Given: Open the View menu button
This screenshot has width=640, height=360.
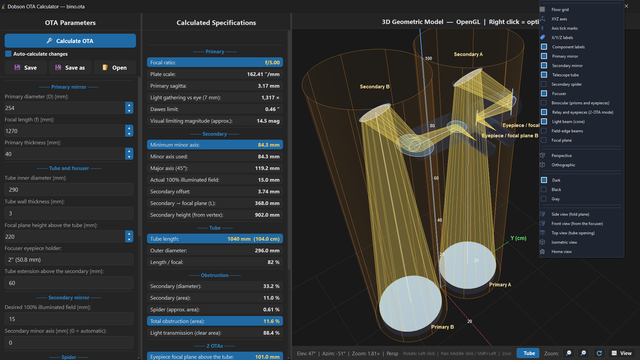Looking at the screenshot, I should coord(622,353).
